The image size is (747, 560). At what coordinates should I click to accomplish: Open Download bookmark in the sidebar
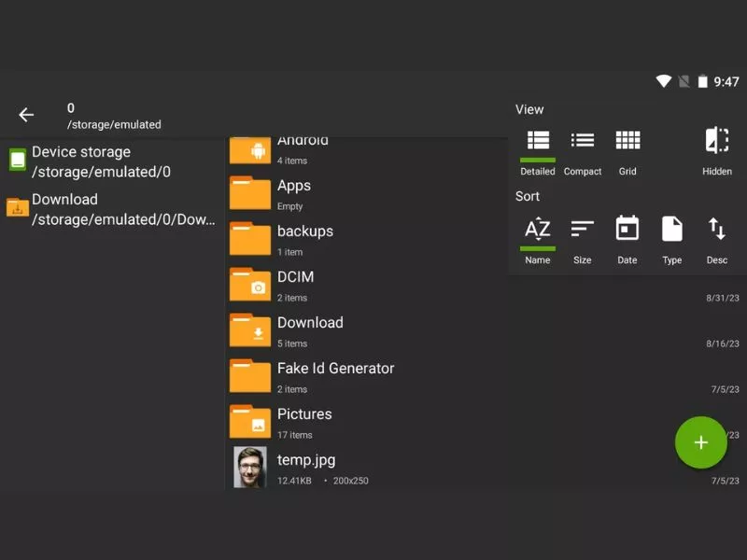112,209
